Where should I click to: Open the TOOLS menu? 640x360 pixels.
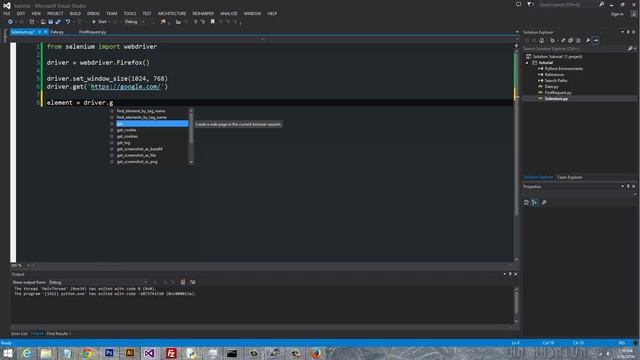tap(130, 13)
